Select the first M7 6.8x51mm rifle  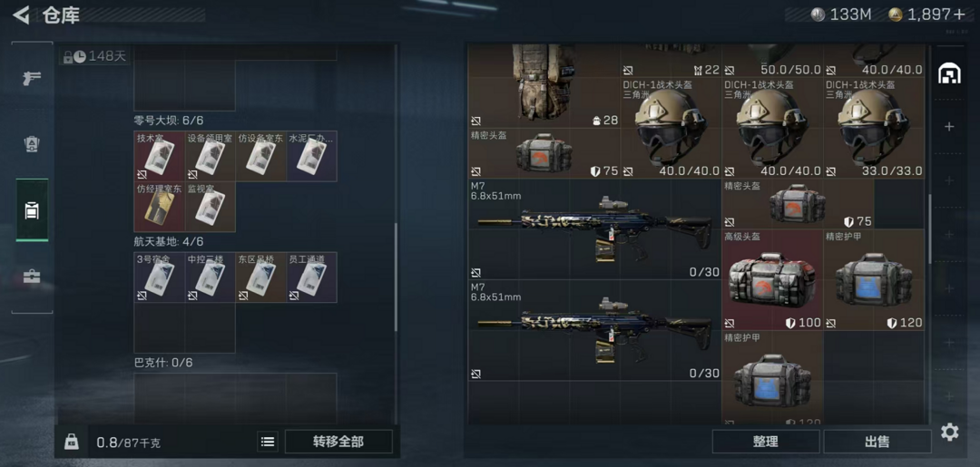[594, 229]
